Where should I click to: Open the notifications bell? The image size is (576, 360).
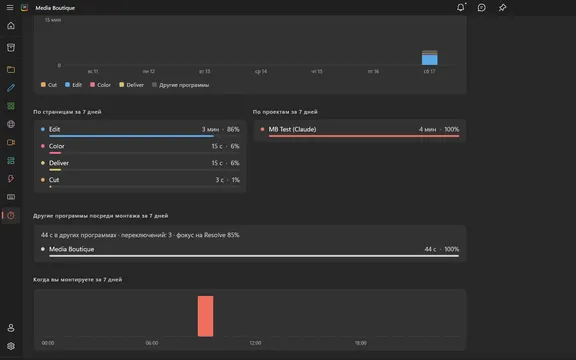pyautogui.click(x=461, y=7)
